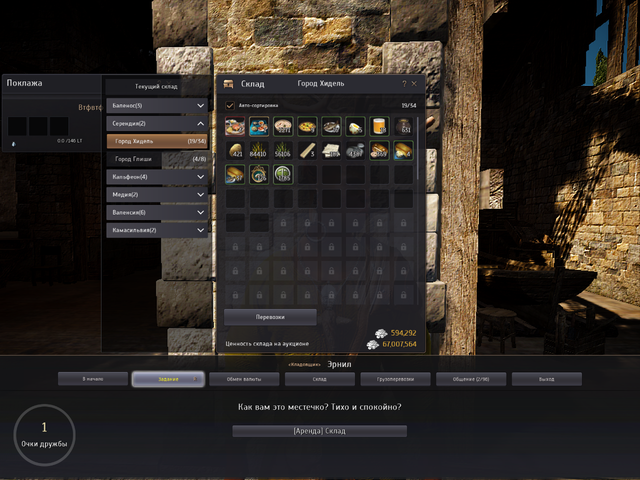The width and height of the screenshot is (640, 480).
Task: Choose the bread item with count 57
Action: coord(235,174)
